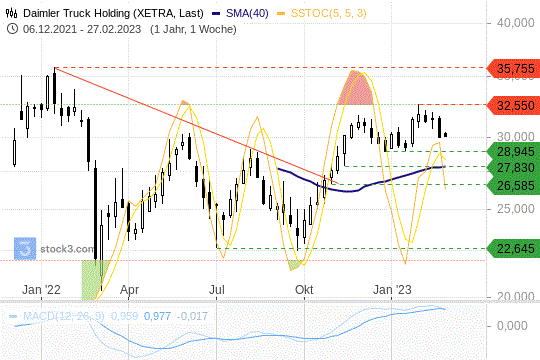Screen dimensions: 540x360
Task: Click the 25,000 price axis label
Action: 516,208
